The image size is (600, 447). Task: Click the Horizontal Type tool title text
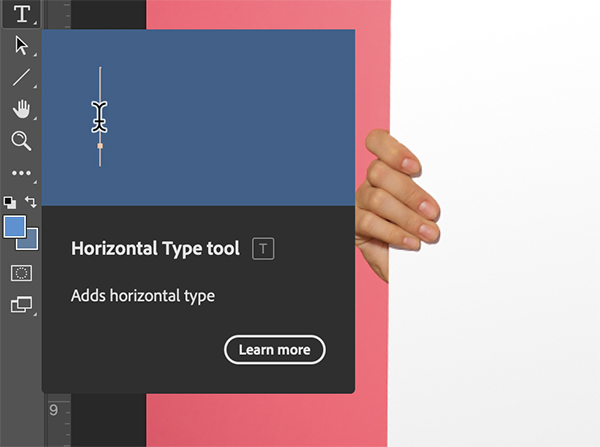click(155, 249)
